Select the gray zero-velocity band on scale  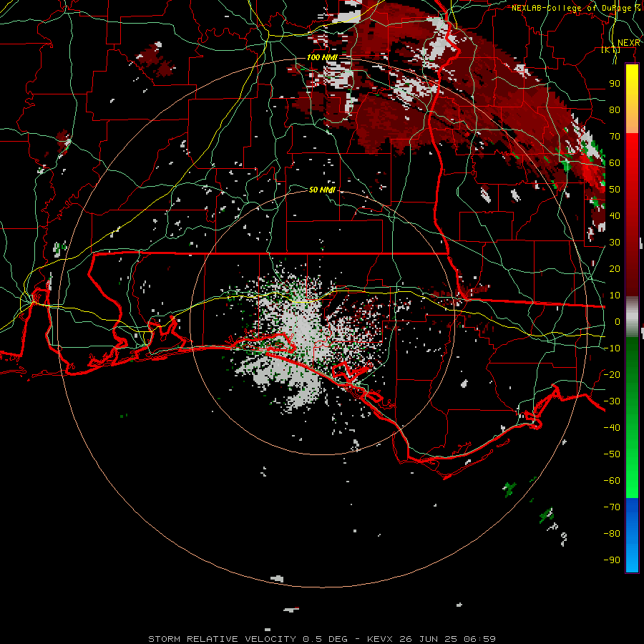click(x=632, y=317)
